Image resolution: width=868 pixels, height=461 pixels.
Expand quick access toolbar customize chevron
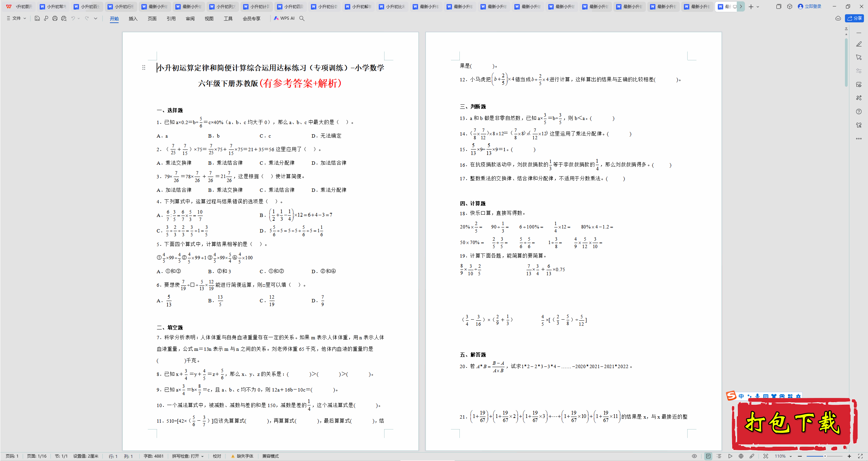(x=96, y=18)
